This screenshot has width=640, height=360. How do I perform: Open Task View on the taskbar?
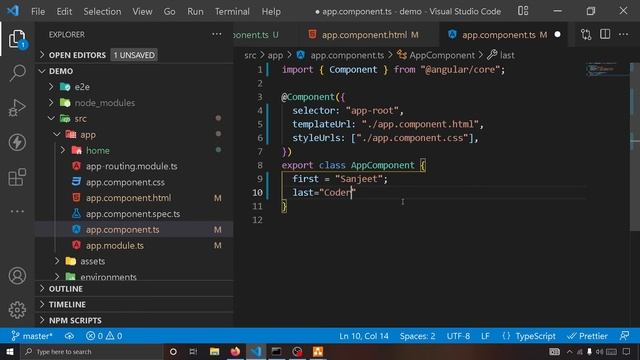pyautogui.click(x=193, y=351)
